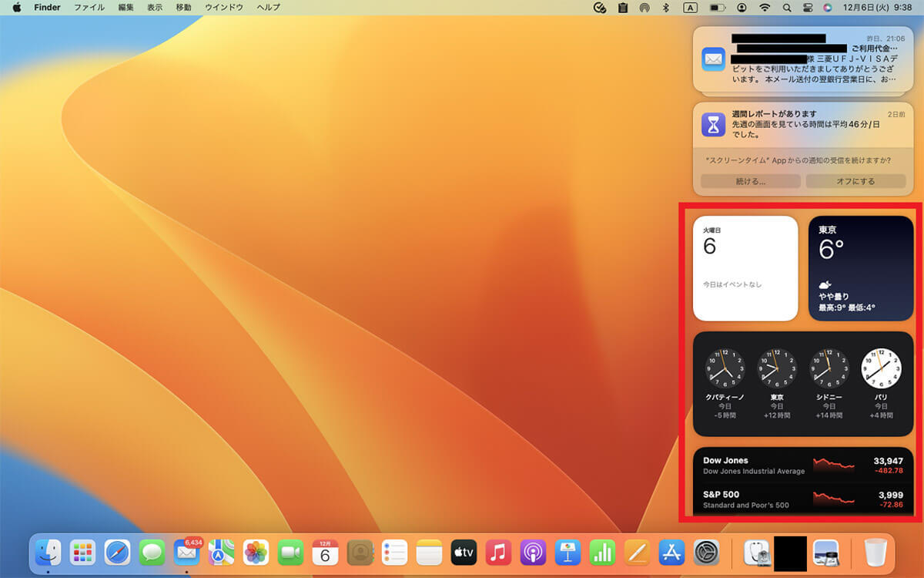Viewport: 924px width, 578px height.
Task: Open Launchpad in the Dock
Action: point(82,552)
